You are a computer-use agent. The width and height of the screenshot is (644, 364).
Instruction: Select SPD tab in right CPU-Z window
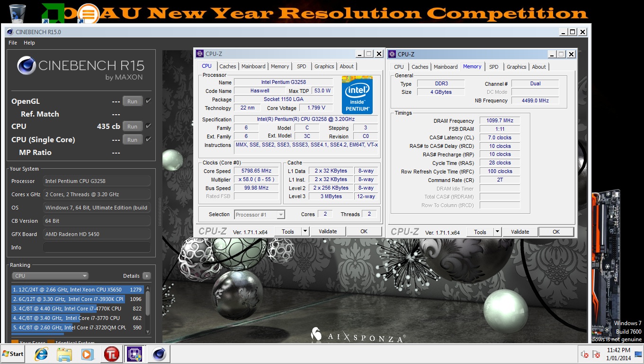(x=494, y=67)
